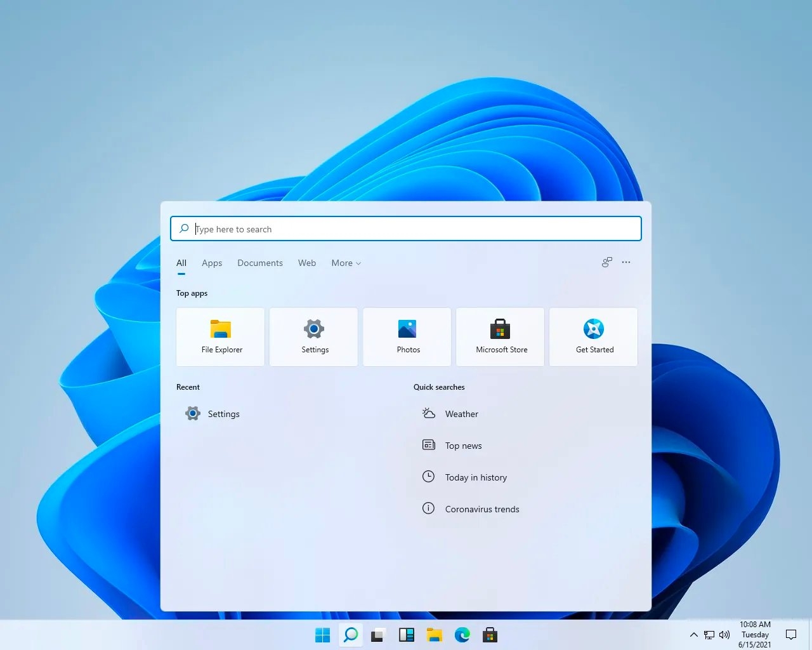Click the magnifier icon inside the search box
The image size is (812, 650).
184,229
